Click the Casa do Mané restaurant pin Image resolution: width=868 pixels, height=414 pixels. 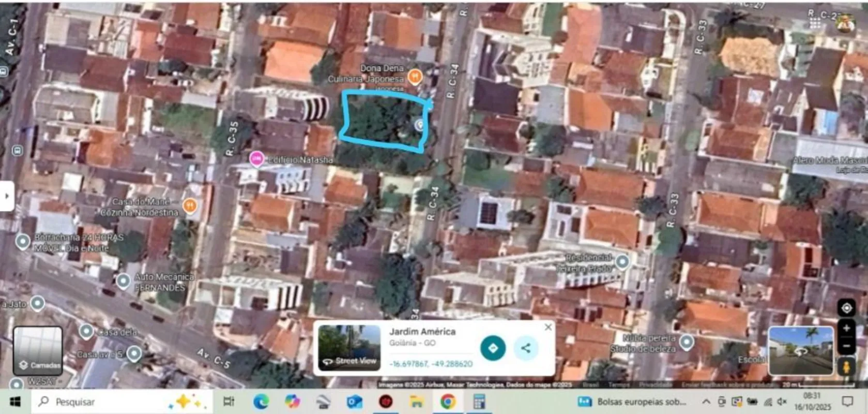pos(190,206)
